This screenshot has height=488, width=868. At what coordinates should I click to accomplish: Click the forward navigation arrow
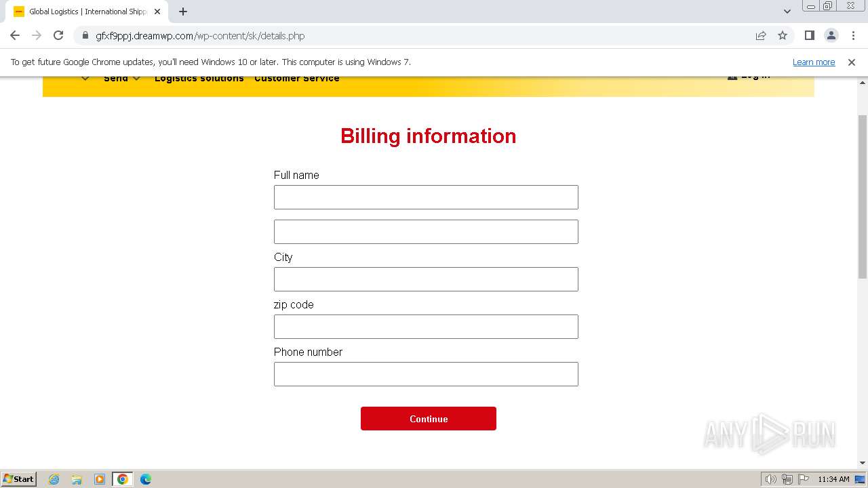tap(37, 35)
